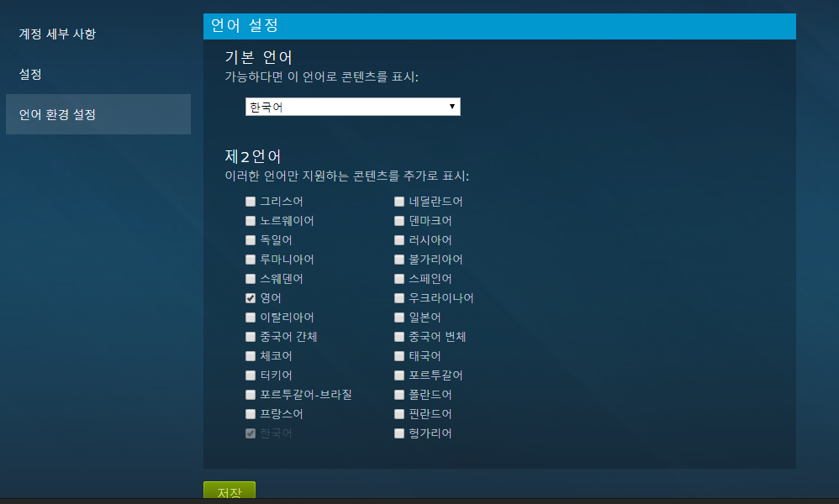Open the 기본 언어 dropdown showing 한국어
This screenshot has height=504, width=839.
pyautogui.click(x=352, y=107)
